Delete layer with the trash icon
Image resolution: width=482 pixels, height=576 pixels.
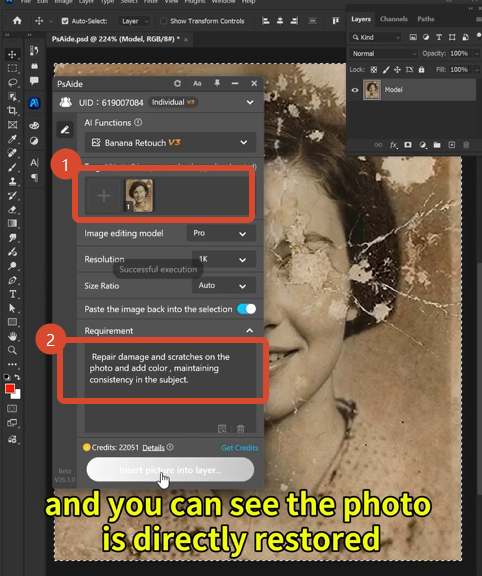point(466,145)
